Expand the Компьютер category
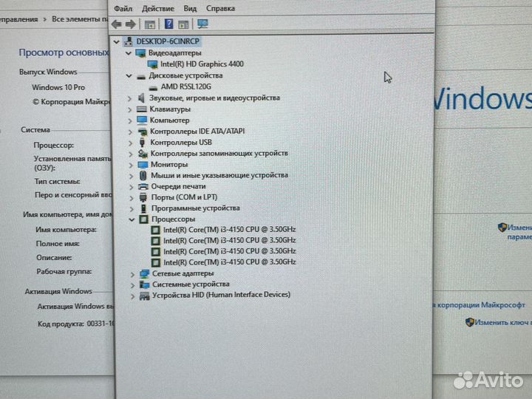 130,120
